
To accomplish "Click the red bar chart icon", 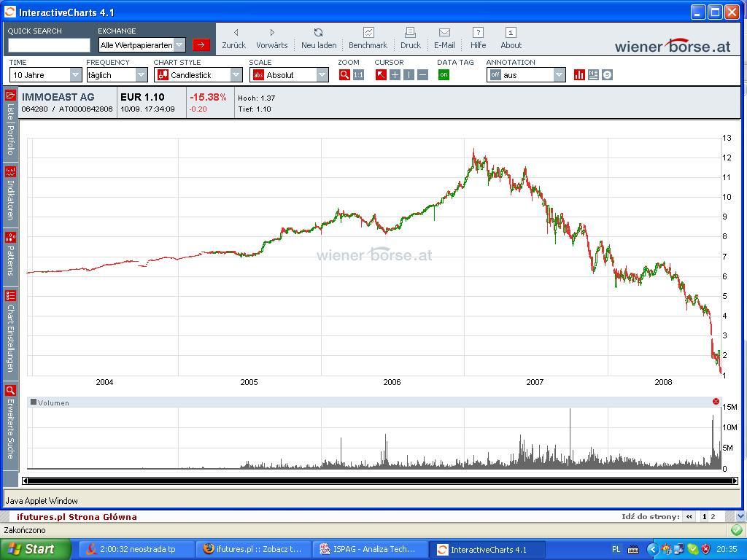I will click(x=579, y=75).
